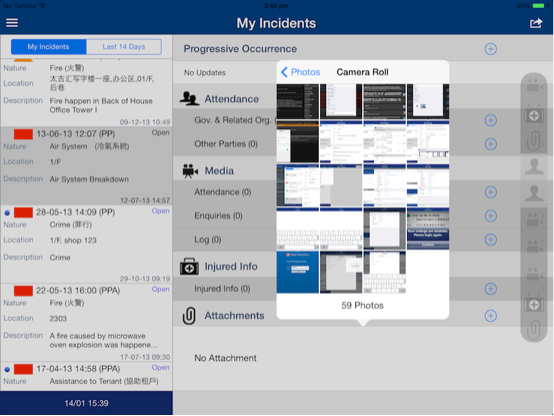Click the Injured Info first-aid kit icon
The height and width of the screenshot is (416, 554).
(189, 266)
